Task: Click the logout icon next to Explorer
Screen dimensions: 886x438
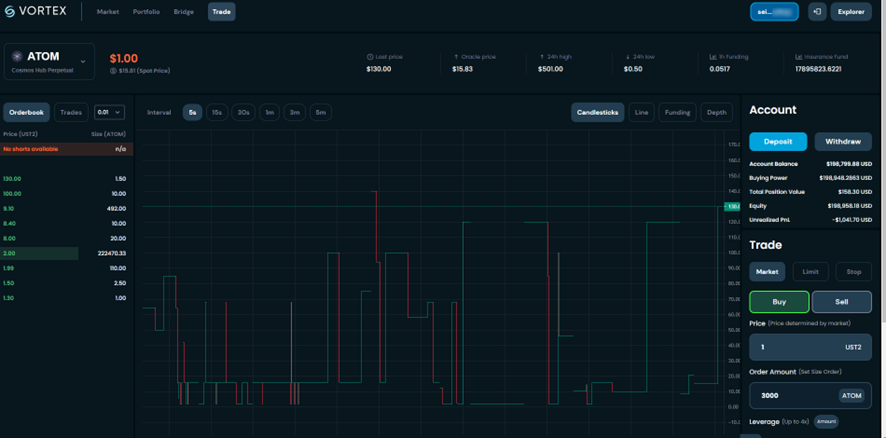Action: click(817, 11)
